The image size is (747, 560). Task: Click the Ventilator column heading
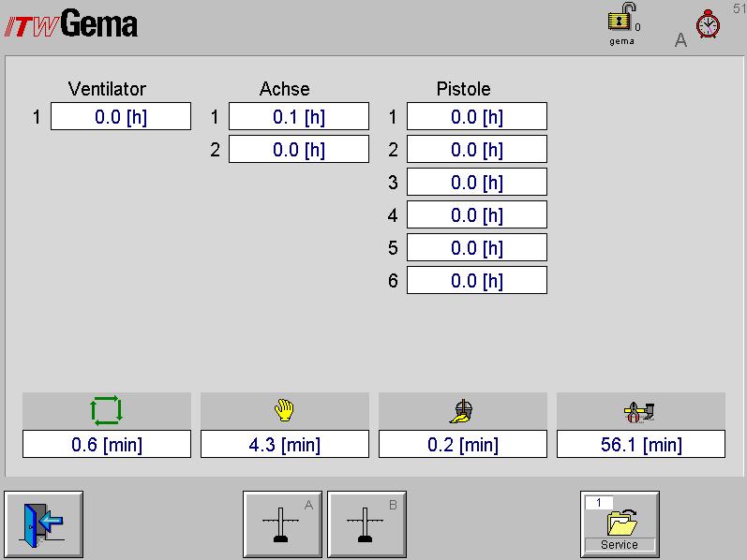click(107, 89)
